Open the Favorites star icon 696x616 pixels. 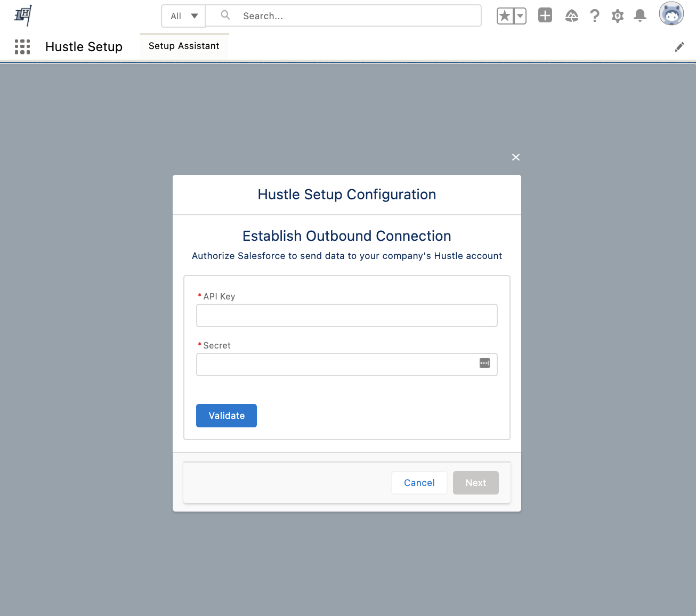[x=505, y=16]
